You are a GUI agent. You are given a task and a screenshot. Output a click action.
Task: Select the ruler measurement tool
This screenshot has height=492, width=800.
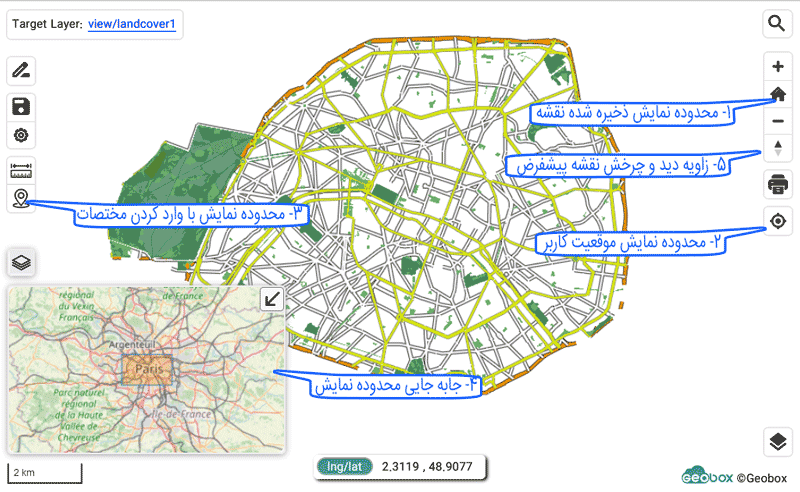point(21,170)
